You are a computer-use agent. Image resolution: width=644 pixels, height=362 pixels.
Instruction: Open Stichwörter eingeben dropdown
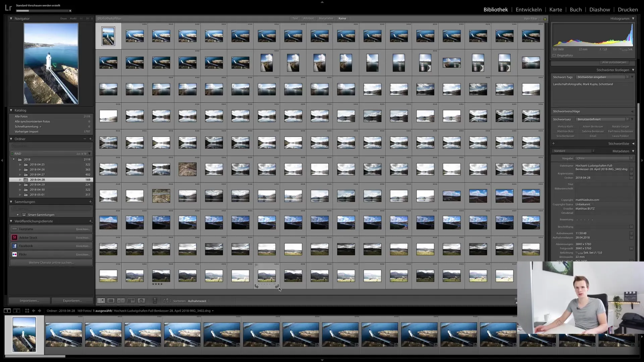coord(602,77)
